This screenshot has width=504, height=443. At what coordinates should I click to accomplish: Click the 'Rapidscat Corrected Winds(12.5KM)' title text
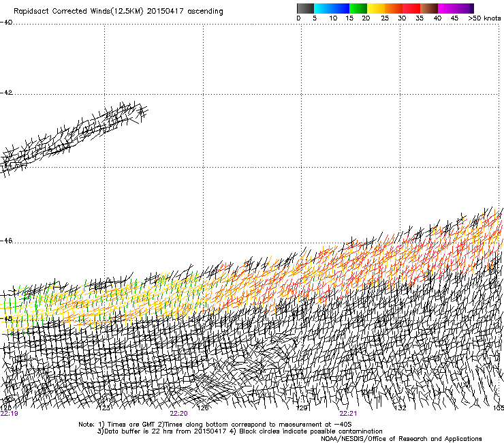[x=78, y=12]
